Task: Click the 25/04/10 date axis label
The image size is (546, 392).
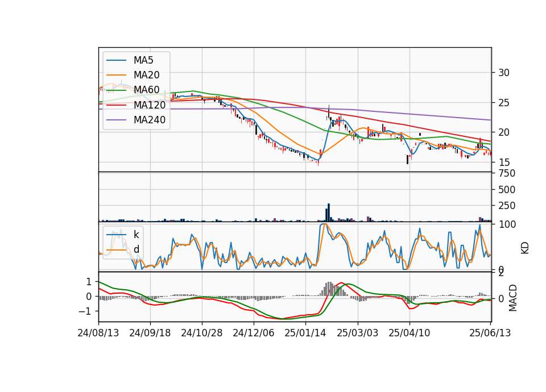Action: tap(409, 333)
